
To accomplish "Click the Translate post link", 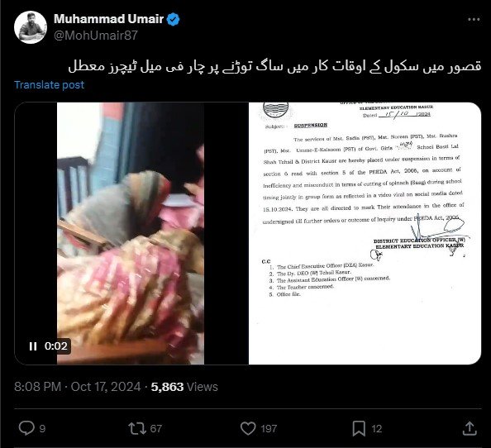I will pos(49,85).
